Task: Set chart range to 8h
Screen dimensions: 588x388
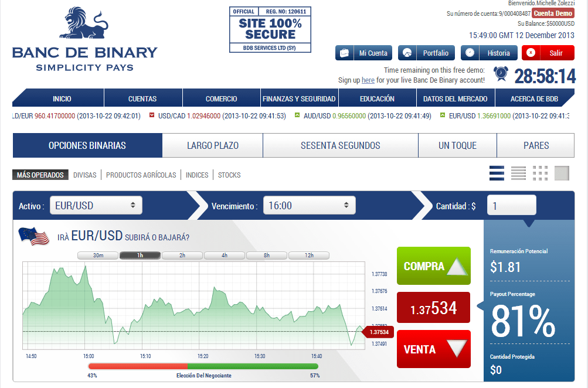Action: click(x=267, y=256)
